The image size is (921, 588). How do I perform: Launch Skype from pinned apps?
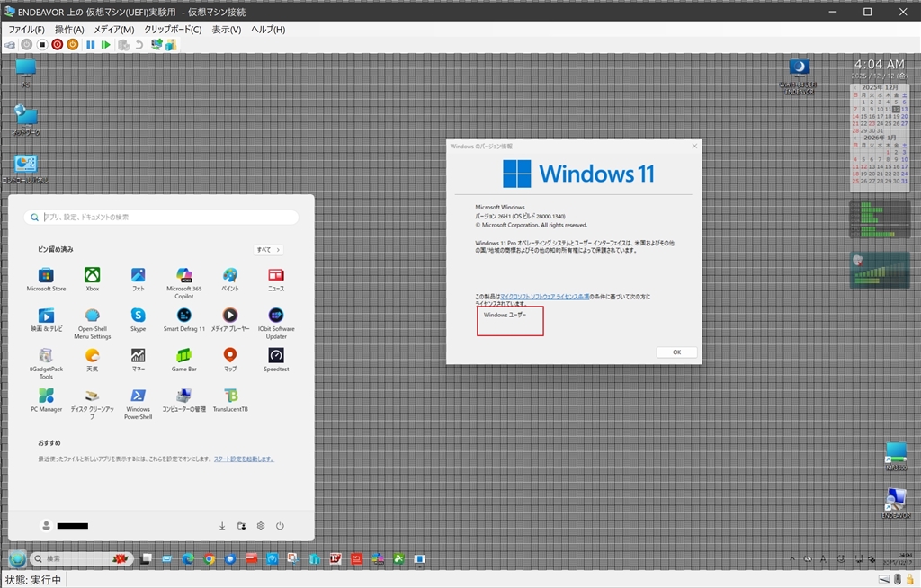(138, 320)
